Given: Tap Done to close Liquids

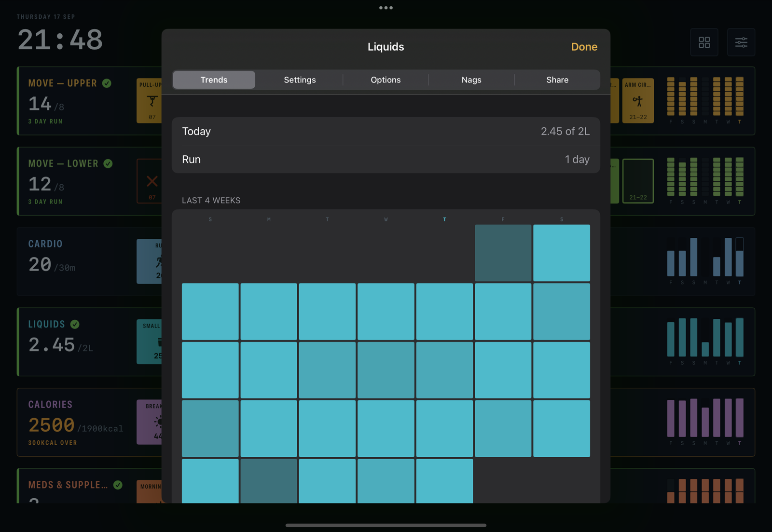Looking at the screenshot, I should tap(584, 47).
